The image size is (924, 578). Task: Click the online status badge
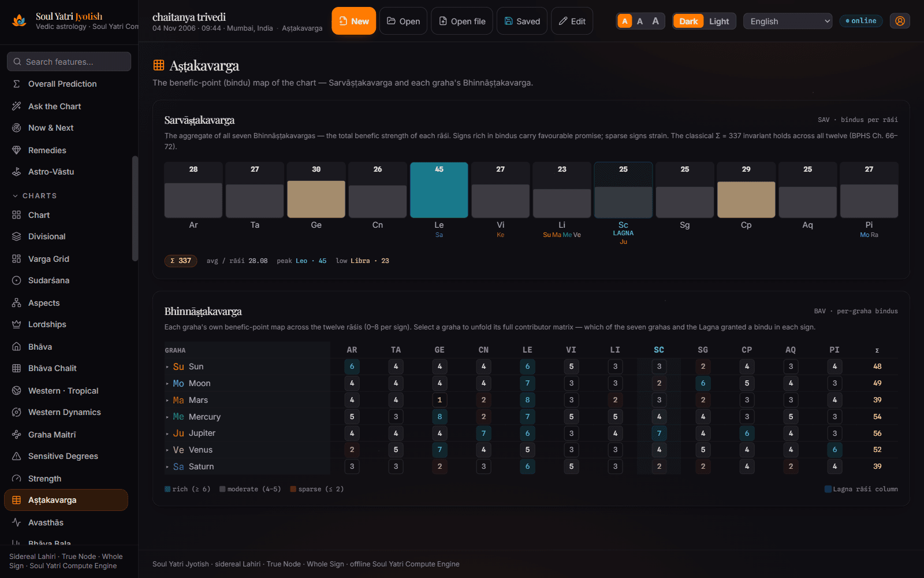[860, 21]
